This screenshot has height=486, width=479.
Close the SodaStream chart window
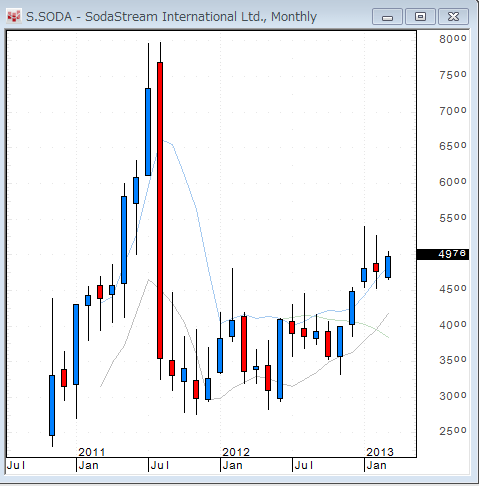point(453,17)
